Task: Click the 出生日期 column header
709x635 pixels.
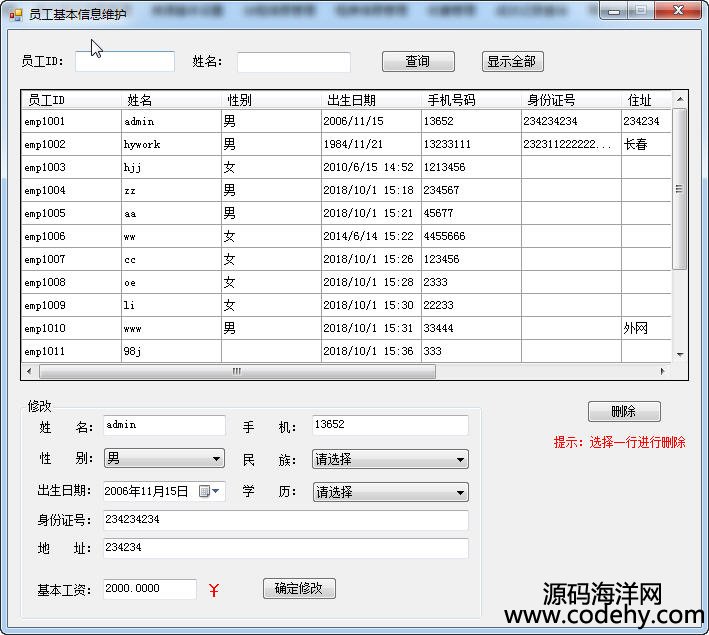Action: [371, 100]
